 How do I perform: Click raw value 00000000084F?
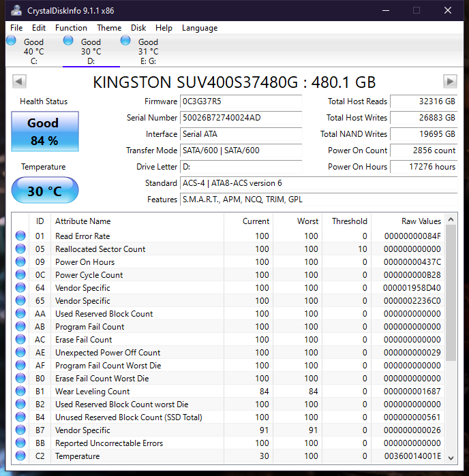pos(412,236)
